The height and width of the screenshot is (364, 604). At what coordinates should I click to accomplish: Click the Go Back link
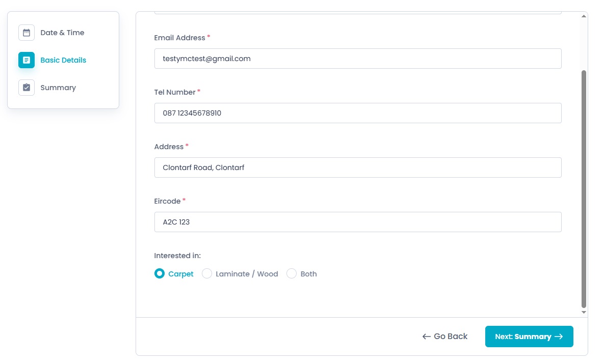pos(451,337)
